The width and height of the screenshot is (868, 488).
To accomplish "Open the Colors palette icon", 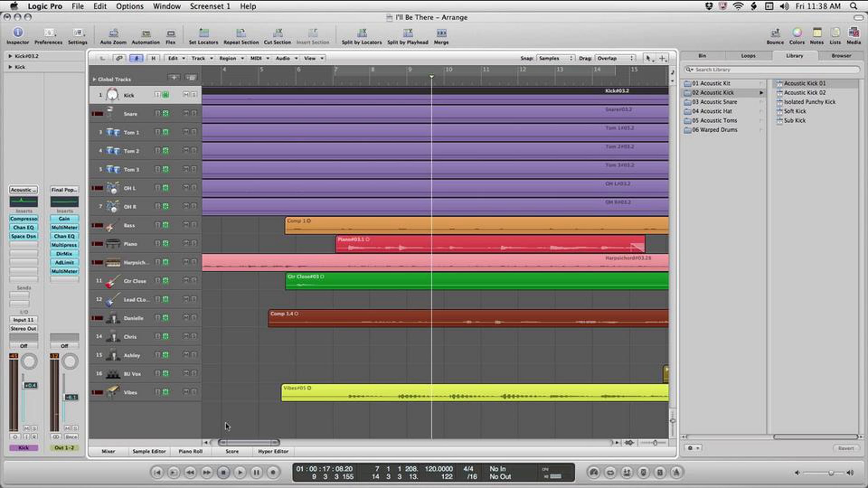I will 797,33.
